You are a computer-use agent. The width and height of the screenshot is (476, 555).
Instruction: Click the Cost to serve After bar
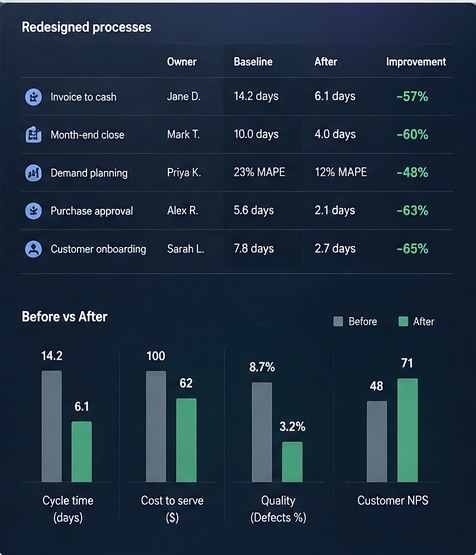point(186,440)
